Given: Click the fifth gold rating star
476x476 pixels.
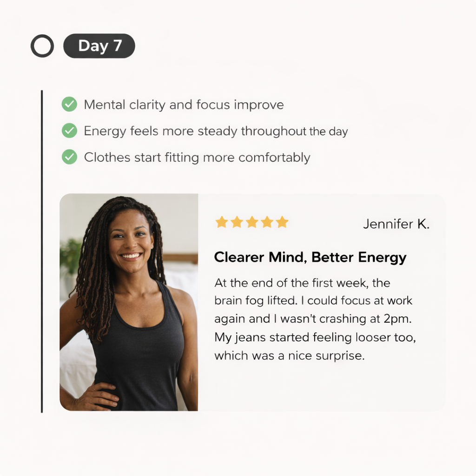Looking at the screenshot, I should [x=282, y=222].
